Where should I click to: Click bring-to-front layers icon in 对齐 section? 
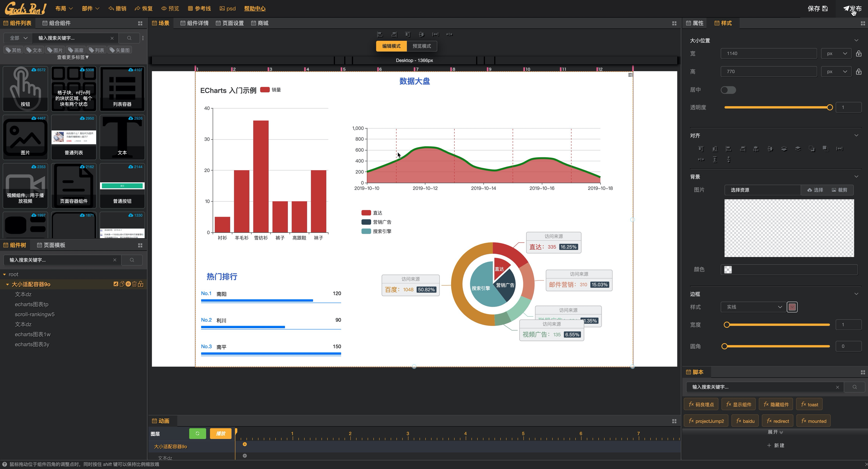point(784,149)
